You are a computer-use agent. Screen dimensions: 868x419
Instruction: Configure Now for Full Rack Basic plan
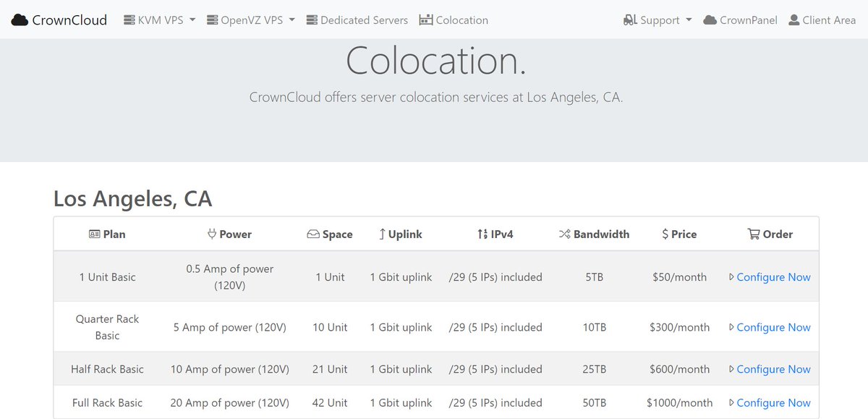coord(773,402)
